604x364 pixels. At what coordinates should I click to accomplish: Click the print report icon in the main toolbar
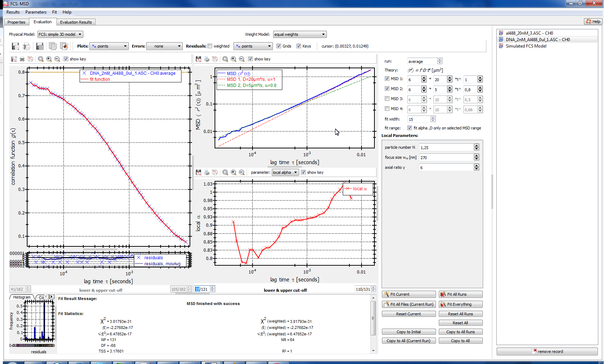point(26,46)
